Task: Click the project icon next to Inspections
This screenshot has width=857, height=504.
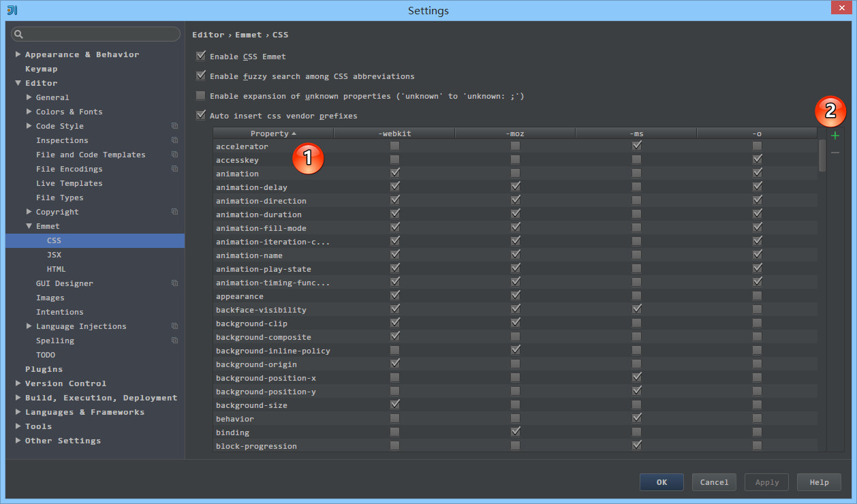Action: coord(175,140)
